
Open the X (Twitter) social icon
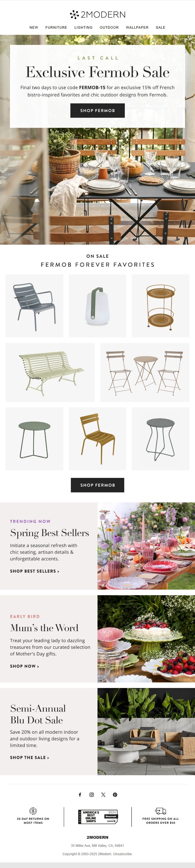pyautogui.click(x=103, y=794)
